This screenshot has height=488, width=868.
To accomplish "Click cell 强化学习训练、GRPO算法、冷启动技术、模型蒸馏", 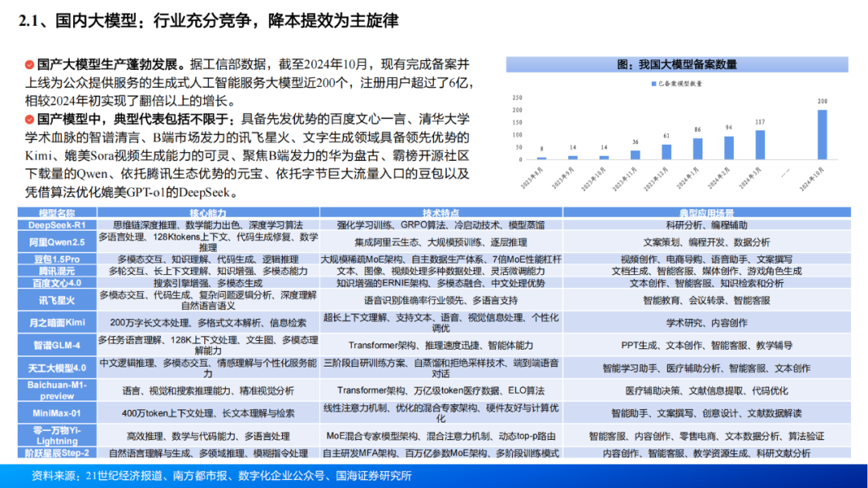I will 440,225.
